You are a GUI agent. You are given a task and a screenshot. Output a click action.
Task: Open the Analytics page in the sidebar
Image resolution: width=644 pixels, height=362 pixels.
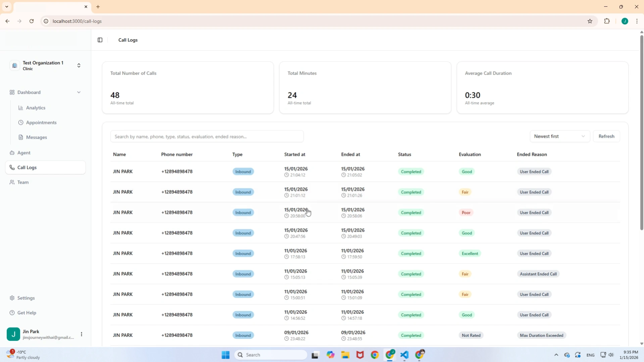pos(36,108)
